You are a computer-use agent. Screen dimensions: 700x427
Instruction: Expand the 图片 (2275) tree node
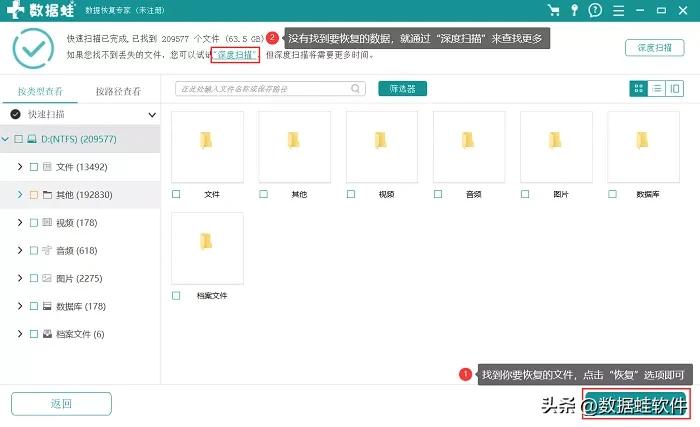(x=20, y=278)
